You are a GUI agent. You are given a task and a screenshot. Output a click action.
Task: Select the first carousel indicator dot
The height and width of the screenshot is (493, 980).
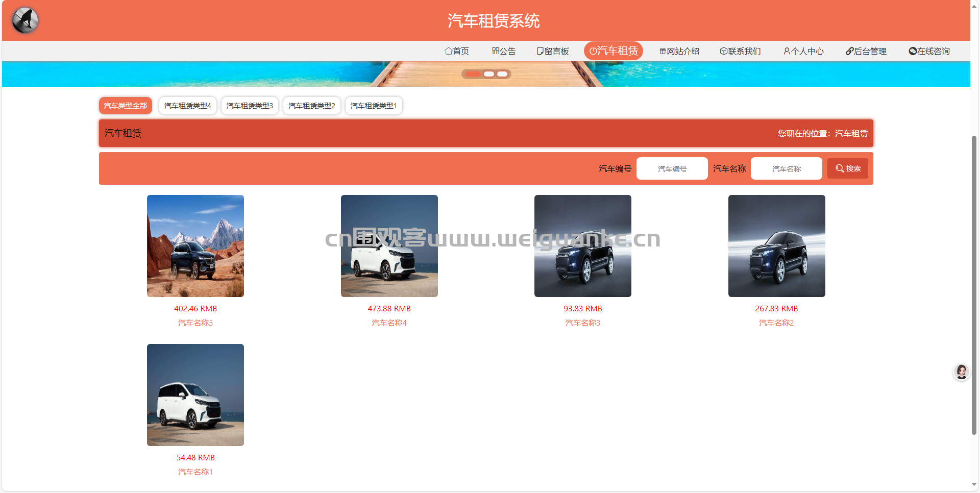coord(473,74)
